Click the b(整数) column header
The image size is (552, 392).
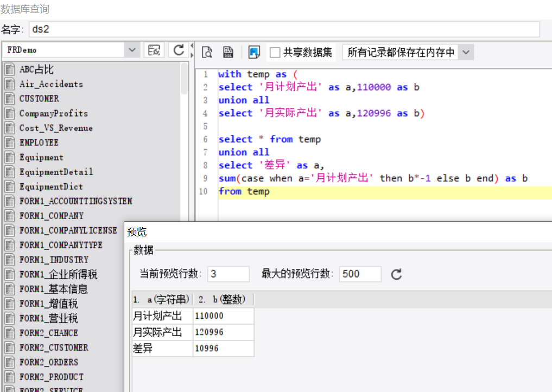223,299
